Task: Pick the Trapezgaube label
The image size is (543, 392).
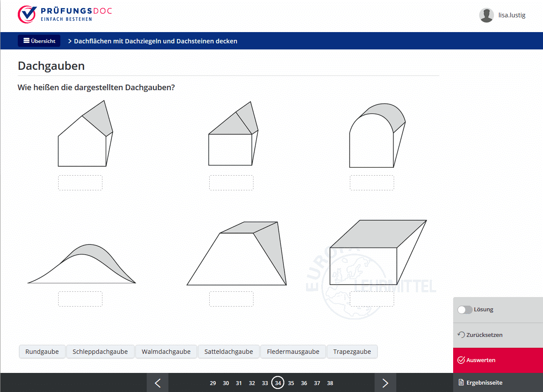Action: click(x=352, y=352)
